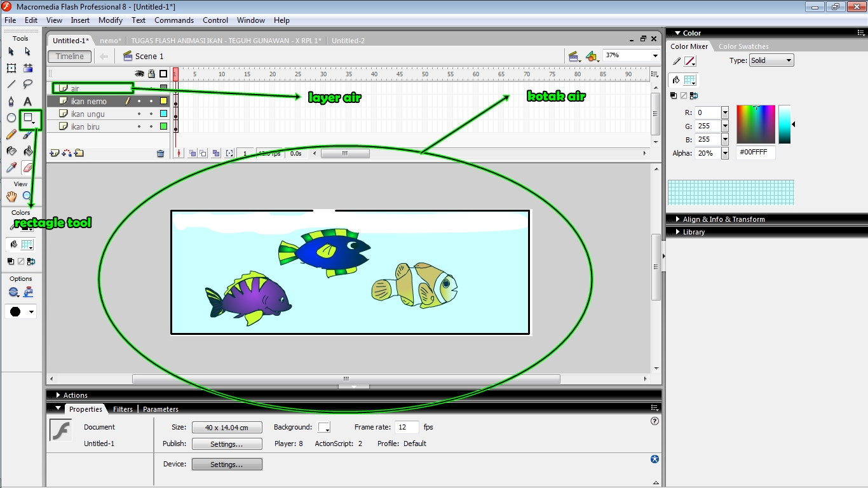Open the stage zoom 37% dropdown
Screen dimensions: 868x488
point(655,56)
